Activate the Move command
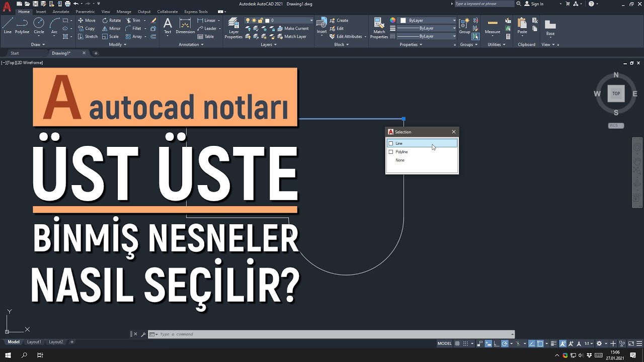 pos(87,21)
